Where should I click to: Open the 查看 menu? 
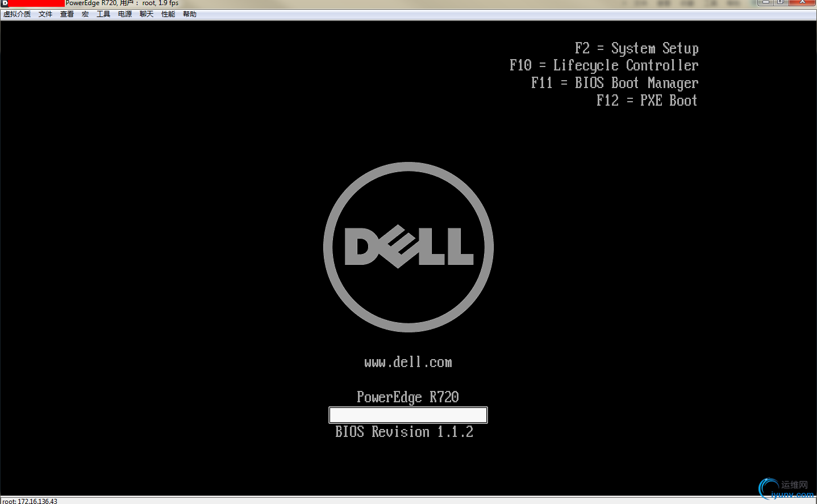click(67, 14)
